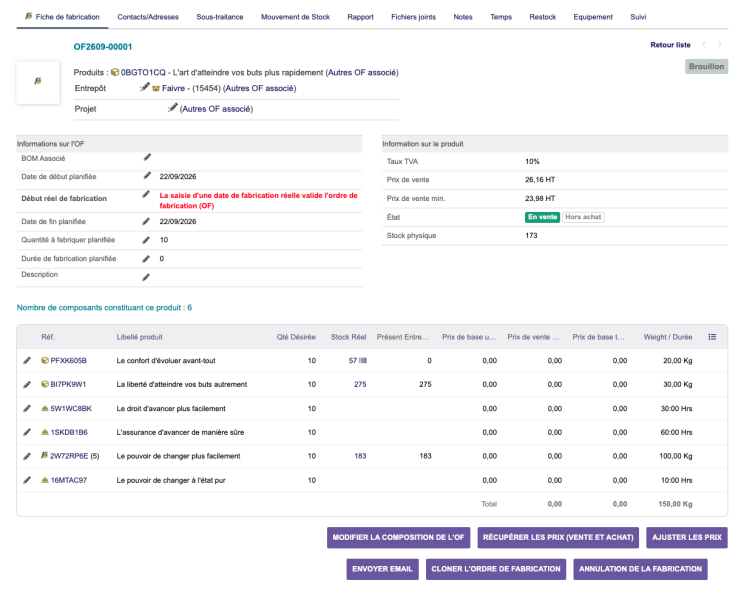Edit component row 16MTAC97 pencil
This screenshot has height=600, width=738.
pos(27,480)
